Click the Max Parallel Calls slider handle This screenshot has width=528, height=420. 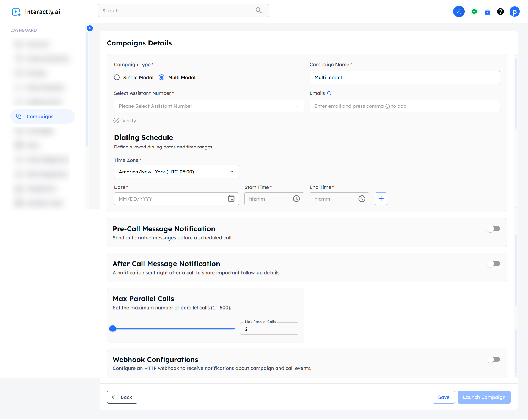click(x=113, y=329)
